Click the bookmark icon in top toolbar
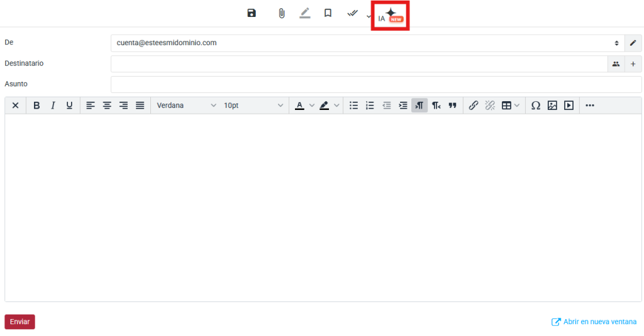 [x=328, y=13]
